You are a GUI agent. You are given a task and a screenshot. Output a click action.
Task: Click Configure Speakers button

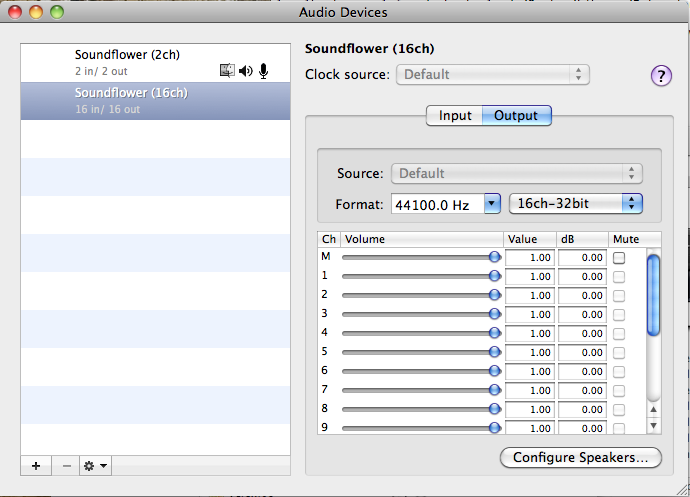pos(581,457)
